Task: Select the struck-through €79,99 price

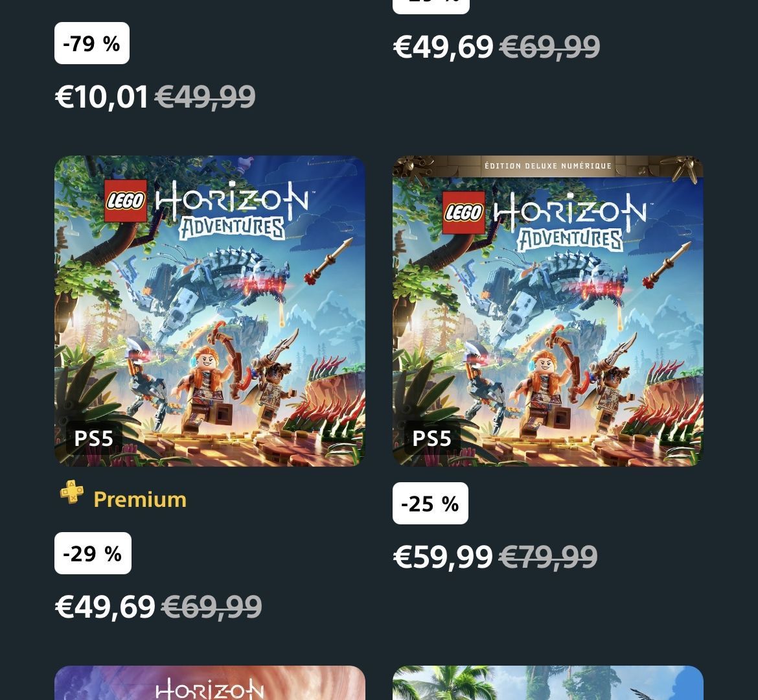Action: coord(548,557)
